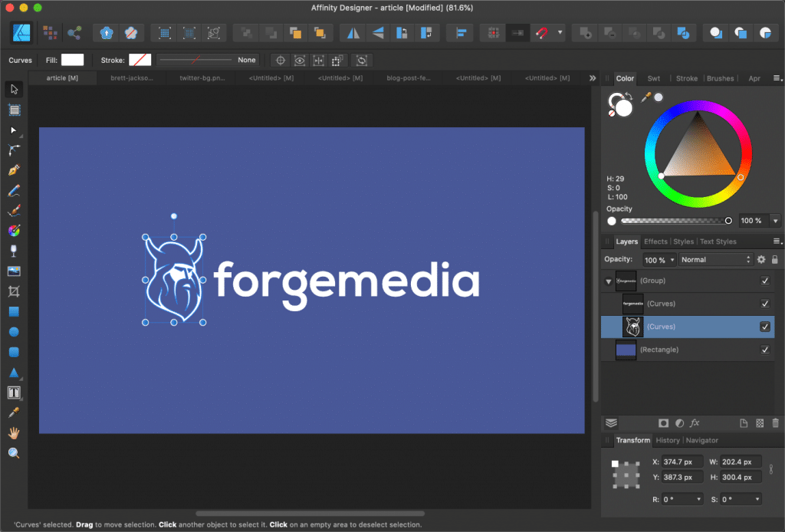Select the Move tool
785x532 pixels.
click(14, 90)
